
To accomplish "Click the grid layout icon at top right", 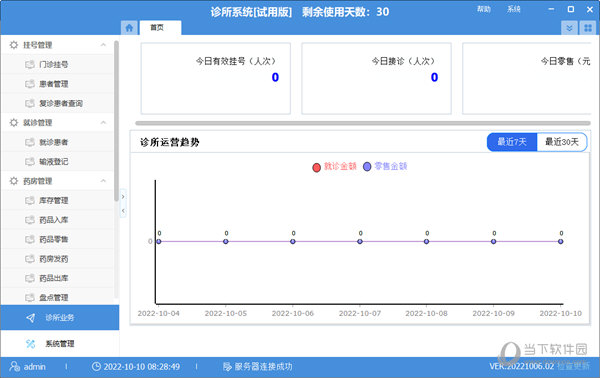I will (588, 28).
